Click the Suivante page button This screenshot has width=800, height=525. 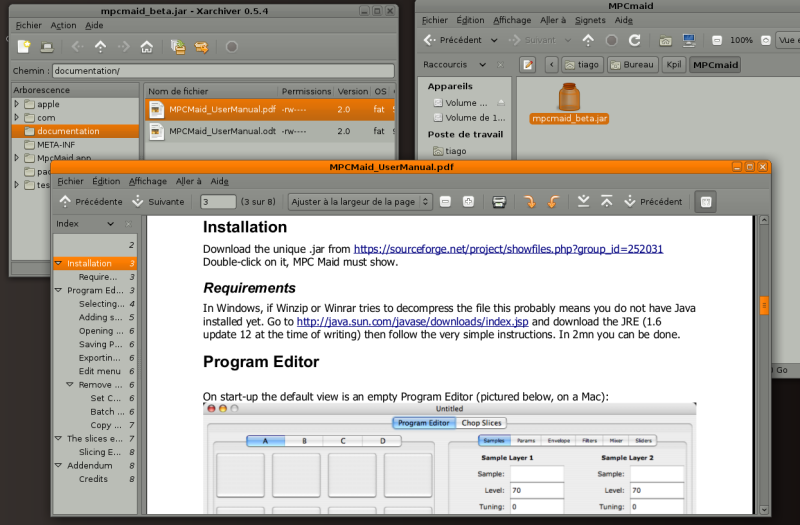tap(158, 202)
